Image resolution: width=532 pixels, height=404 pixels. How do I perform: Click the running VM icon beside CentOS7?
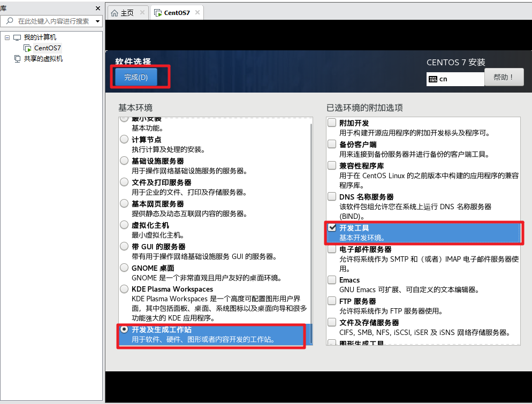27,48
